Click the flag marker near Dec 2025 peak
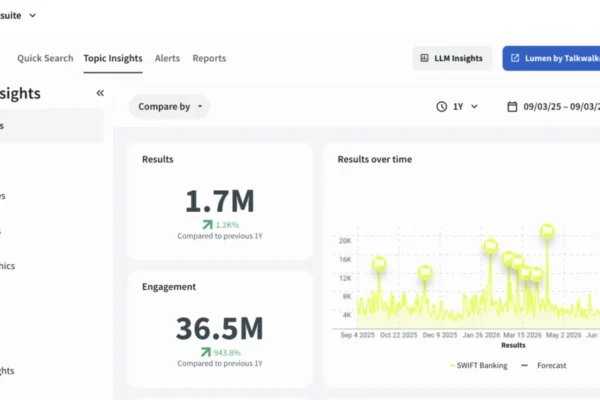 425,273
